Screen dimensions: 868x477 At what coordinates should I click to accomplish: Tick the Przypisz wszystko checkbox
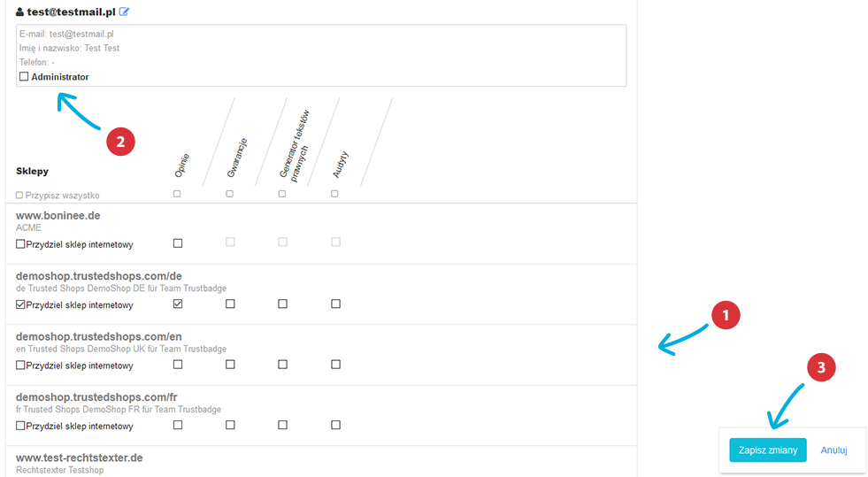(x=19, y=196)
